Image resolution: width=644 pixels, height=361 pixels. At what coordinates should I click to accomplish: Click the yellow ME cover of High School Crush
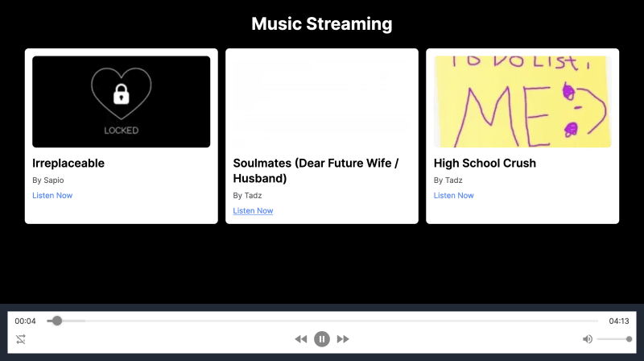(x=522, y=102)
